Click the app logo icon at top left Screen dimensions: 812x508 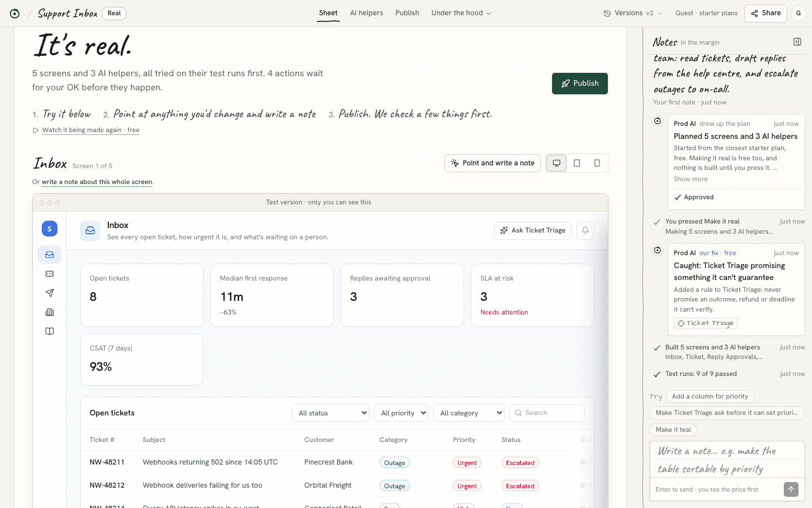15,14
